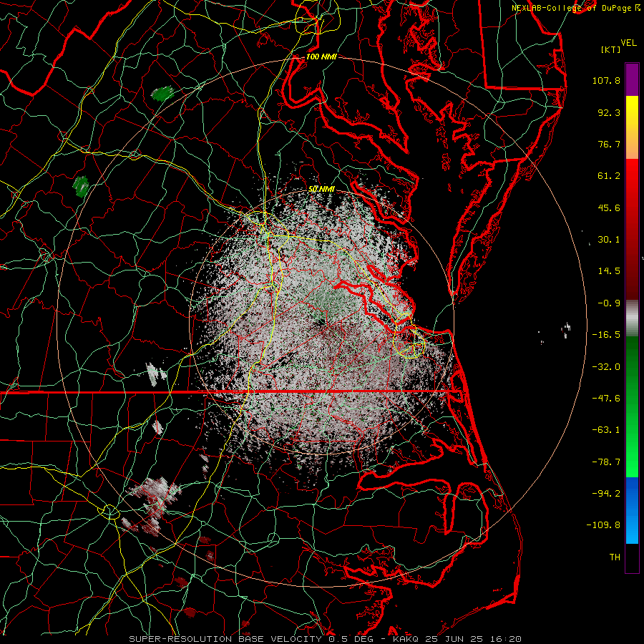Select the 14.5 legend value
The image size is (644, 644).
point(609,271)
